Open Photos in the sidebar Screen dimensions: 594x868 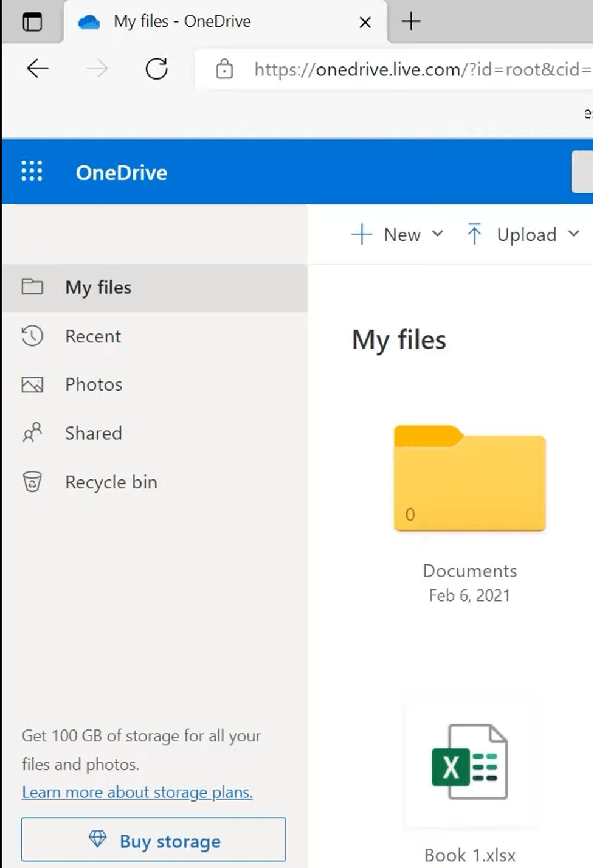pyautogui.click(x=154, y=384)
